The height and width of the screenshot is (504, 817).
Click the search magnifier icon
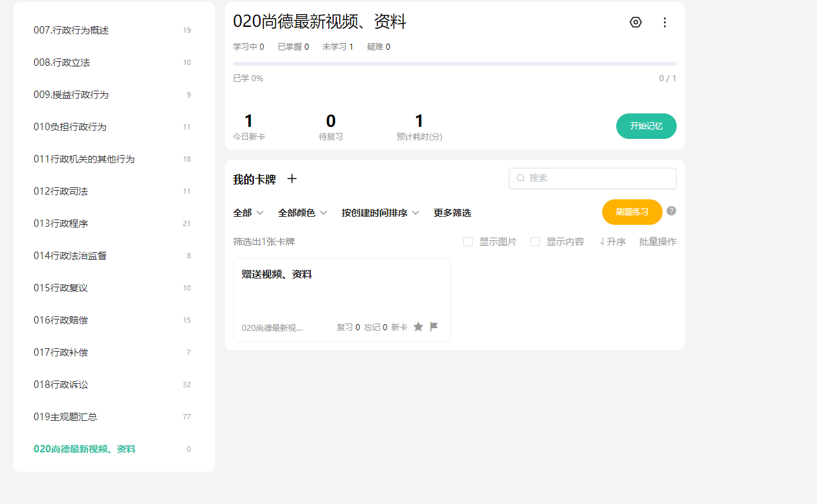tap(520, 179)
